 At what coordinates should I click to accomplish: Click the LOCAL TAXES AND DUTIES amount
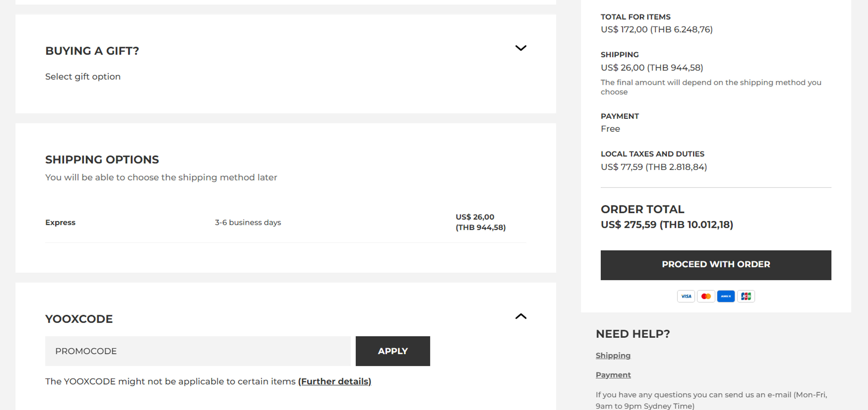(654, 167)
